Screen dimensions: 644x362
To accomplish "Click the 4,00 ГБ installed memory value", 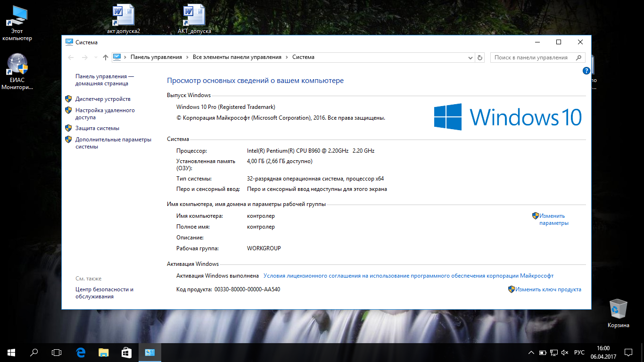I will coord(280,161).
